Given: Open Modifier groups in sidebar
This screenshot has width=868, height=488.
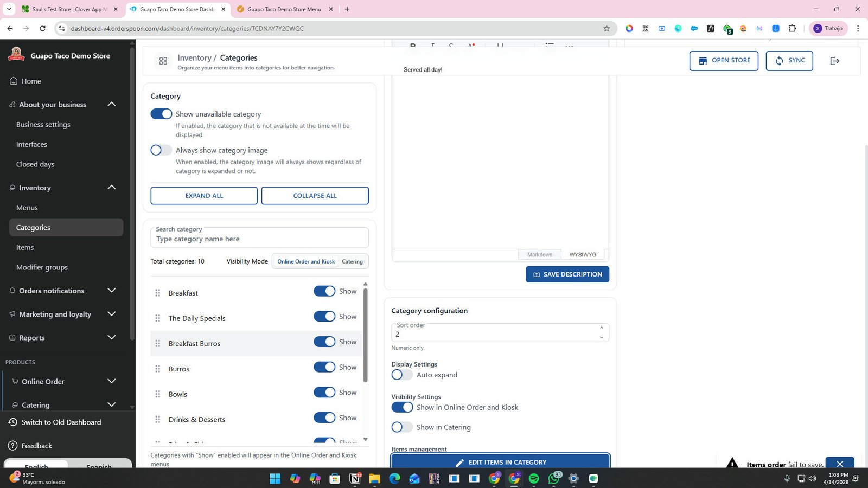Looking at the screenshot, I should pyautogui.click(x=42, y=267).
